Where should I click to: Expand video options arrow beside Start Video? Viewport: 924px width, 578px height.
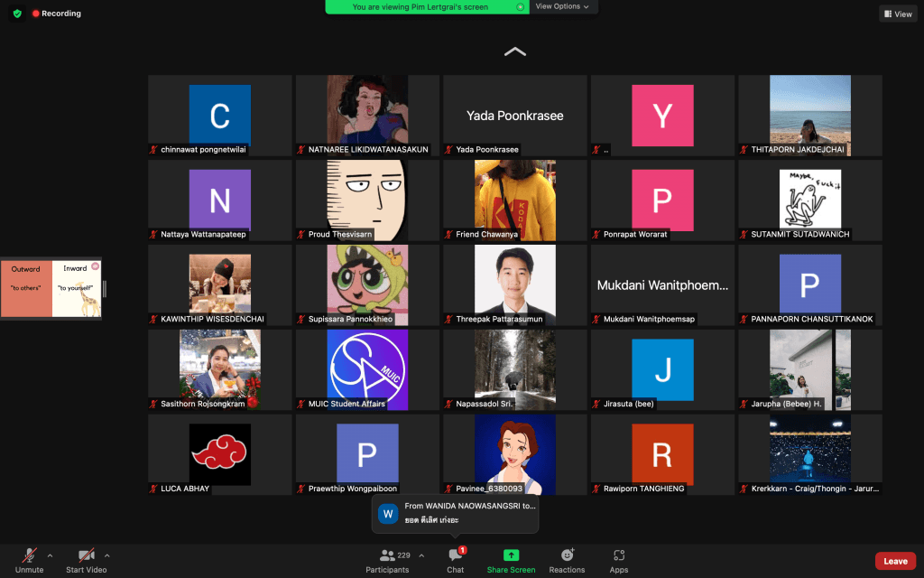click(107, 555)
